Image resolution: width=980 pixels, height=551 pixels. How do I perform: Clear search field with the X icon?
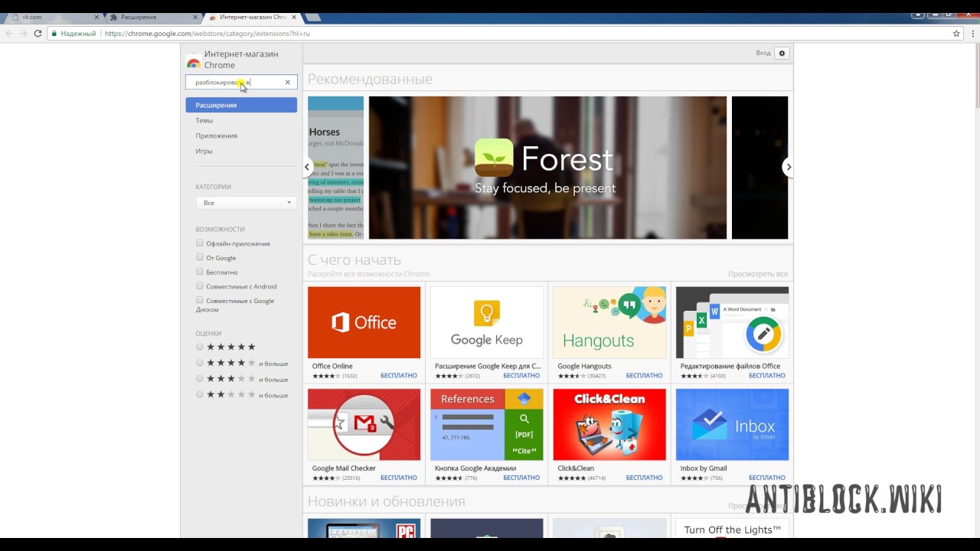click(x=288, y=82)
